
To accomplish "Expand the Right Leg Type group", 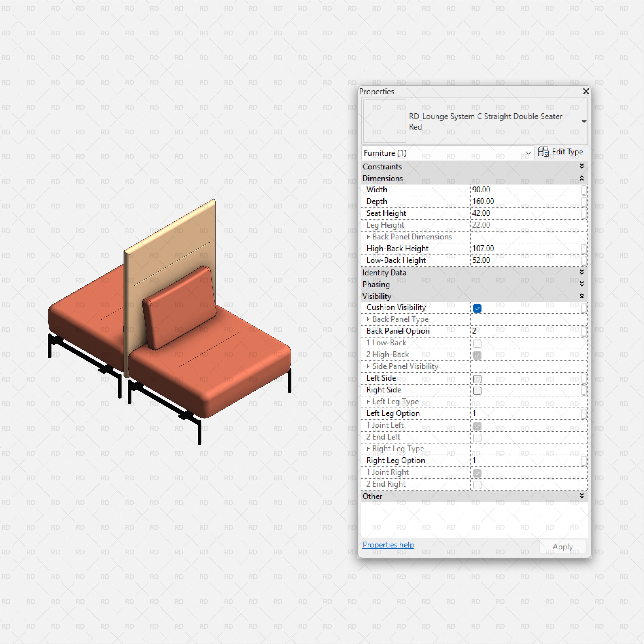I will 369,449.
